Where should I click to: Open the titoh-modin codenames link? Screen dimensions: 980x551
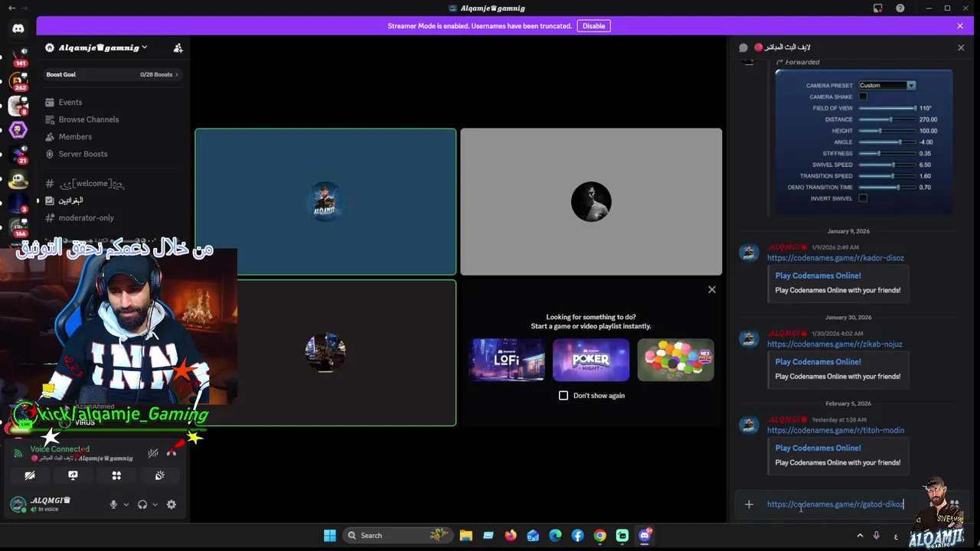tap(835, 430)
